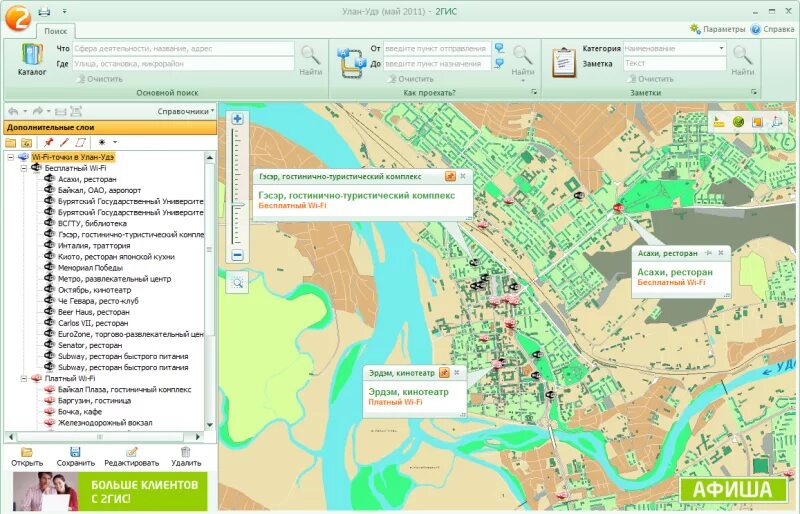Screen dimensions: 800x514
Task: Click pin icon on Эрдэм popup
Action: click(444, 373)
